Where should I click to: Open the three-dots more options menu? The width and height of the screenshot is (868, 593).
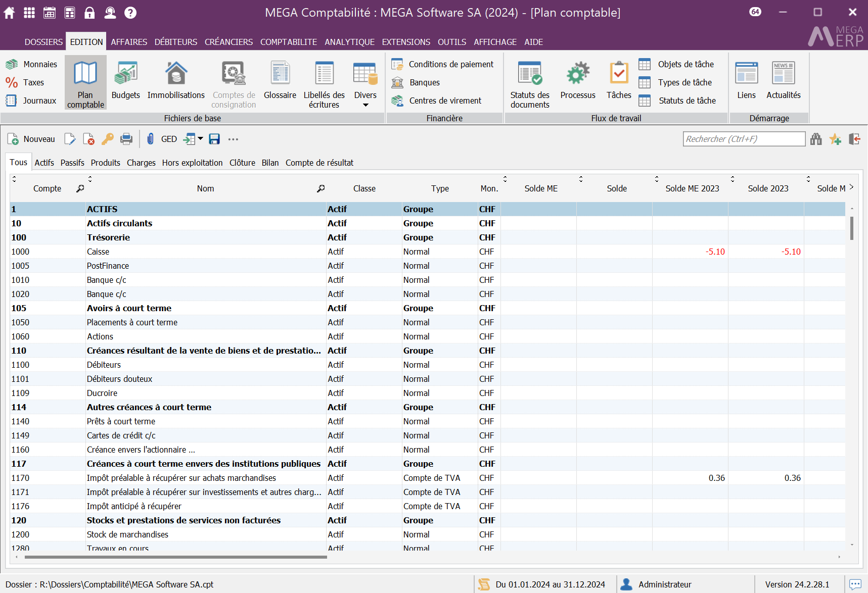[x=233, y=139]
